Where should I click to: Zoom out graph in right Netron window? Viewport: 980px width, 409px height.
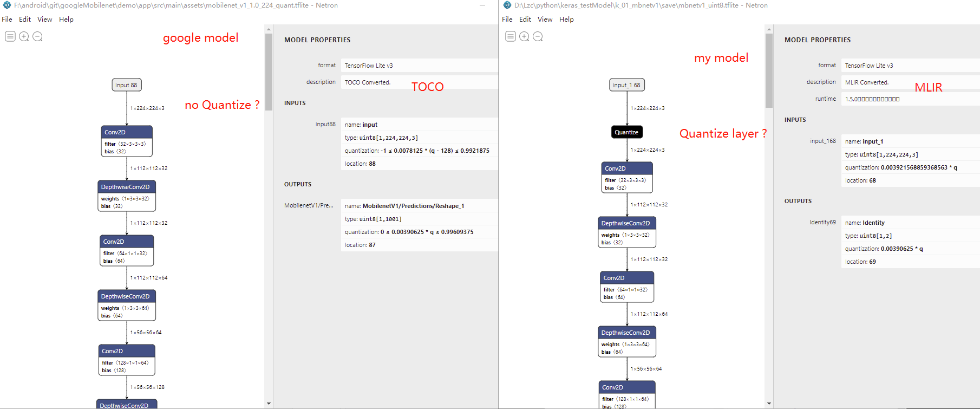(x=538, y=36)
